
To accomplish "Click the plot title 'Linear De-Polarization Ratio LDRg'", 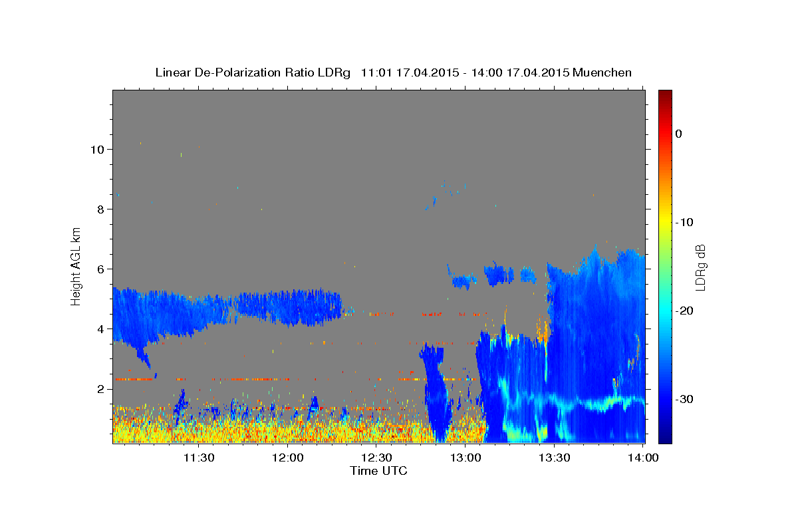I will (x=252, y=72).
